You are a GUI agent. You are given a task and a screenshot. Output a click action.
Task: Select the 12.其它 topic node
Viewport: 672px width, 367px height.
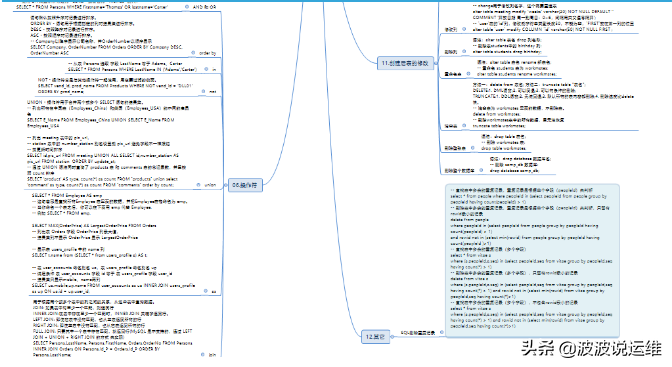(x=375, y=337)
